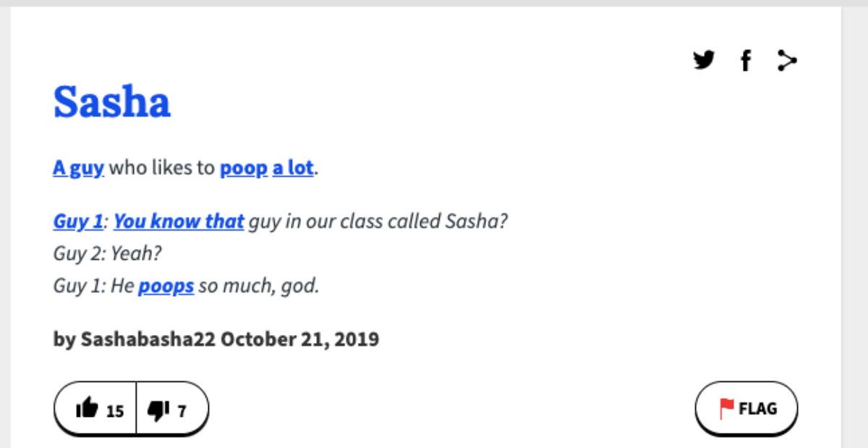Click the upvote count 15
Viewport: 868px width, 448px height.
coord(115,411)
